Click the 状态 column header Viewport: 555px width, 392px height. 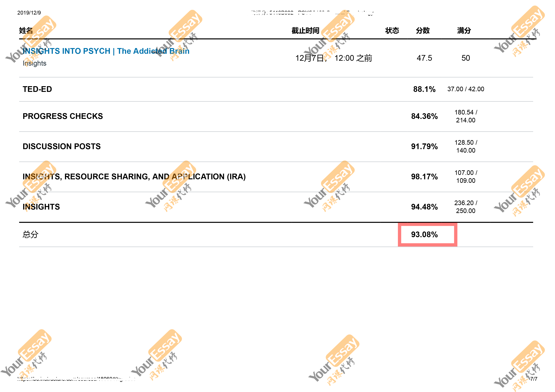392,31
